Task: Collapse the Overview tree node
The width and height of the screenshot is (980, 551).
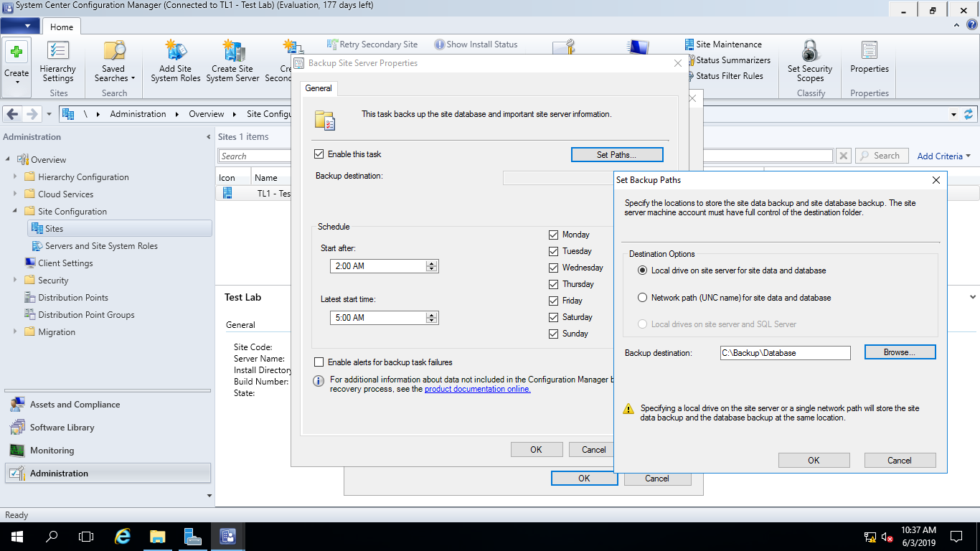Action: click(8, 160)
